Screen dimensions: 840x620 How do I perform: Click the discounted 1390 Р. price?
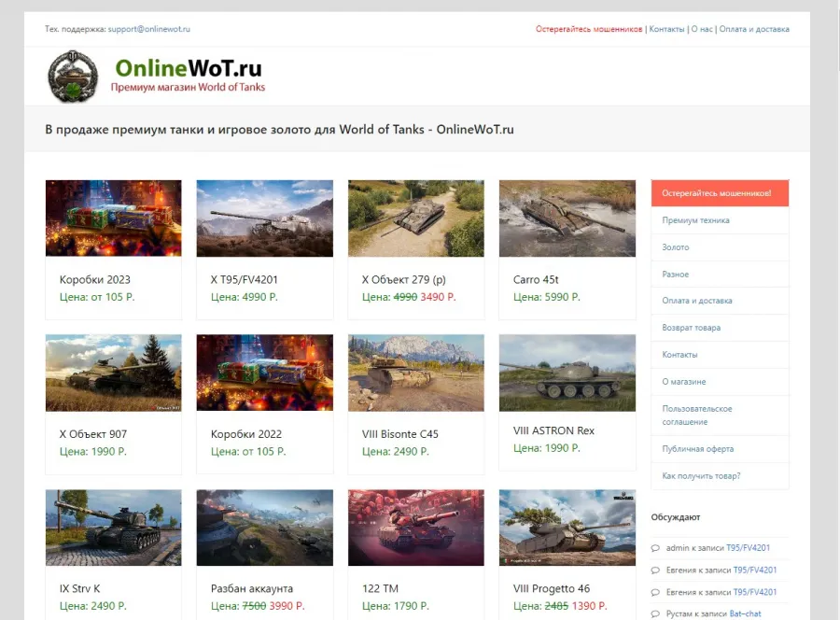pos(589,606)
